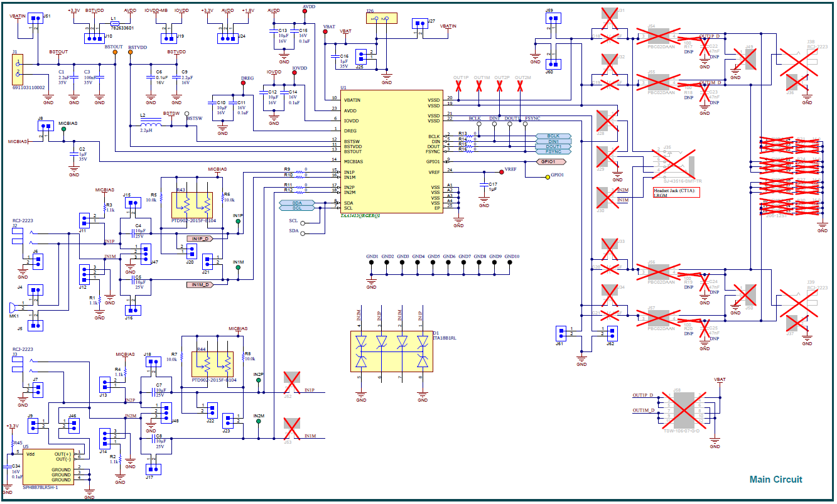Image resolution: width=837 pixels, height=504 pixels.
Task: Click the TAA5412QRGERQ1 part number text
Action: click(x=360, y=215)
